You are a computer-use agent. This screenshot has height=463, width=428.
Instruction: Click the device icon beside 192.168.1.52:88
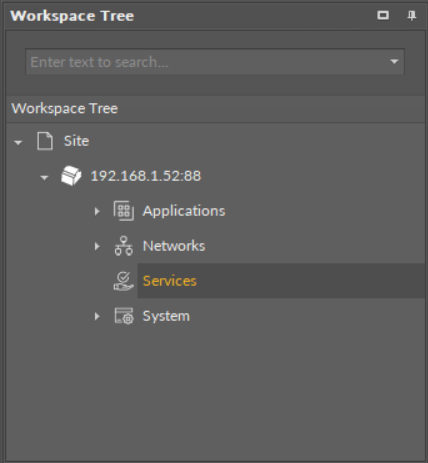click(x=71, y=176)
